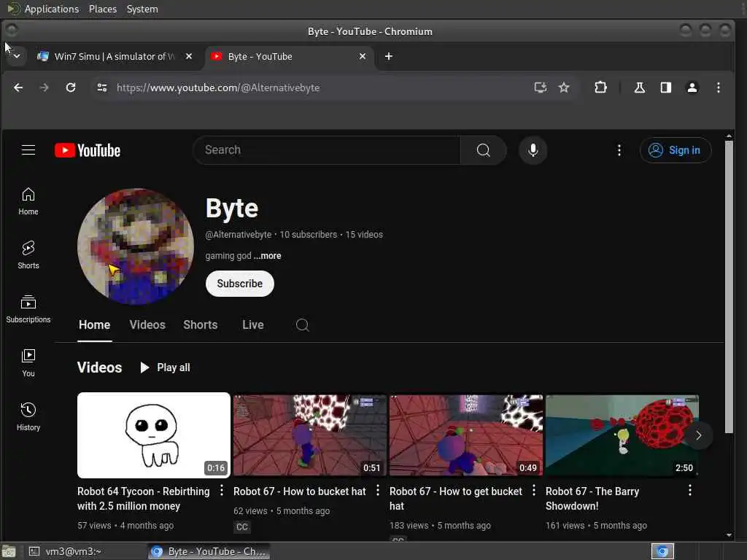Bookmark this page with the star icon
747x560 pixels.
(564, 87)
